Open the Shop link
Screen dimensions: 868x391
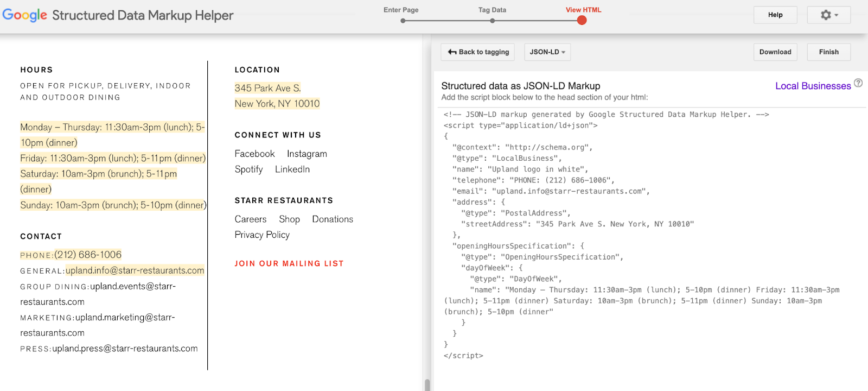[x=289, y=219]
